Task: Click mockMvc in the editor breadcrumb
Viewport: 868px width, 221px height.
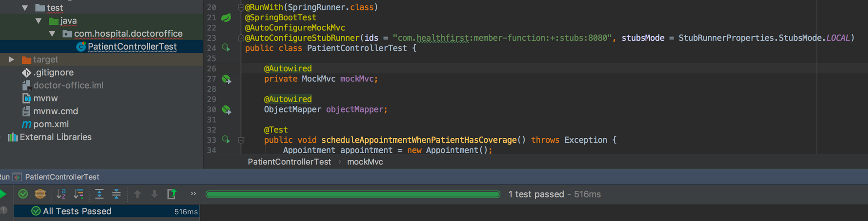Action: (x=365, y=162)
